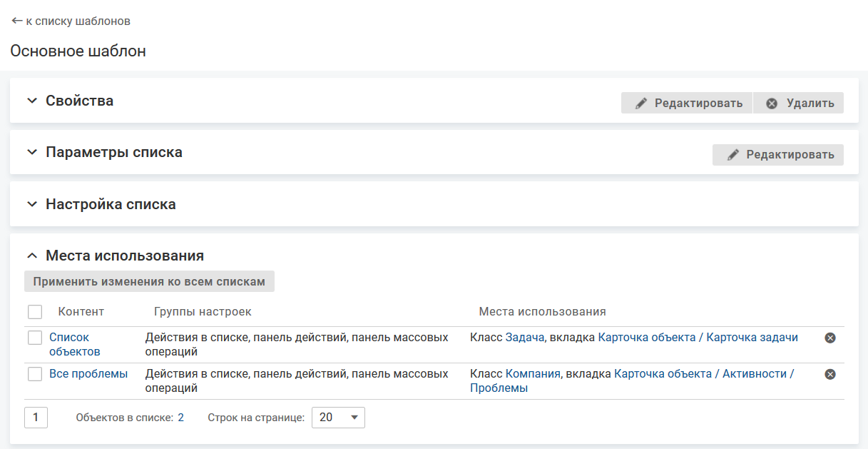Tick the select-all checkbox in table header
The height and width of the screenshot is (449, 868).
tap(35, 312)
